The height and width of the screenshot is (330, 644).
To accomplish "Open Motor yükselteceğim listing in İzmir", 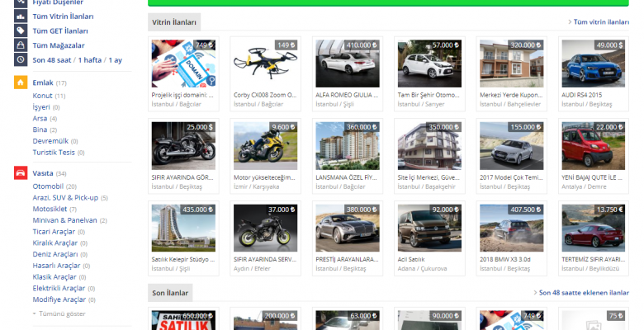I will 265,157.
